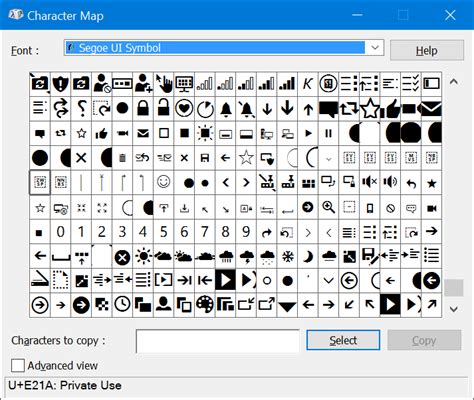Viewport: 474px width, 400px height.
Task: Open the Font dropdown list
Action: (x=375, y=48)
